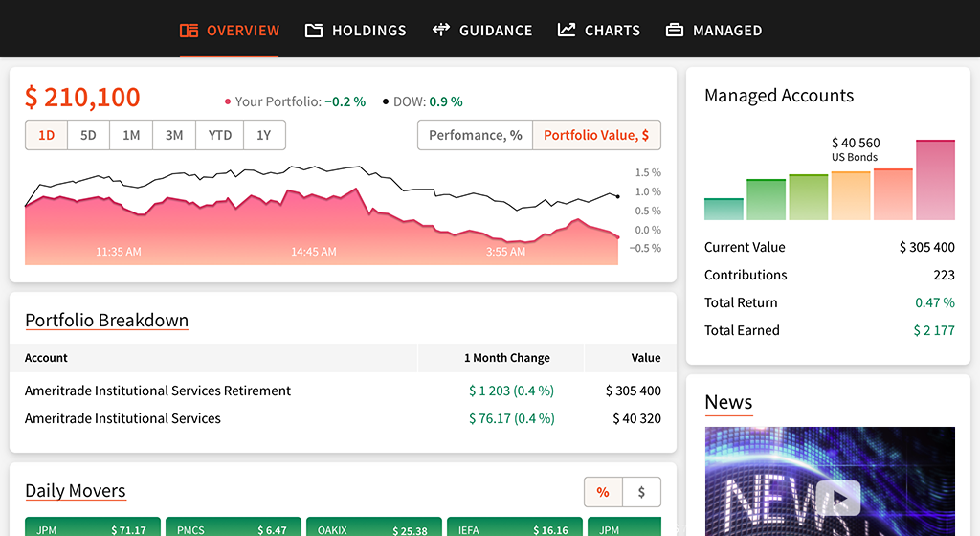Toggle Daily Movers to dollar view

(x=641, y=492)
